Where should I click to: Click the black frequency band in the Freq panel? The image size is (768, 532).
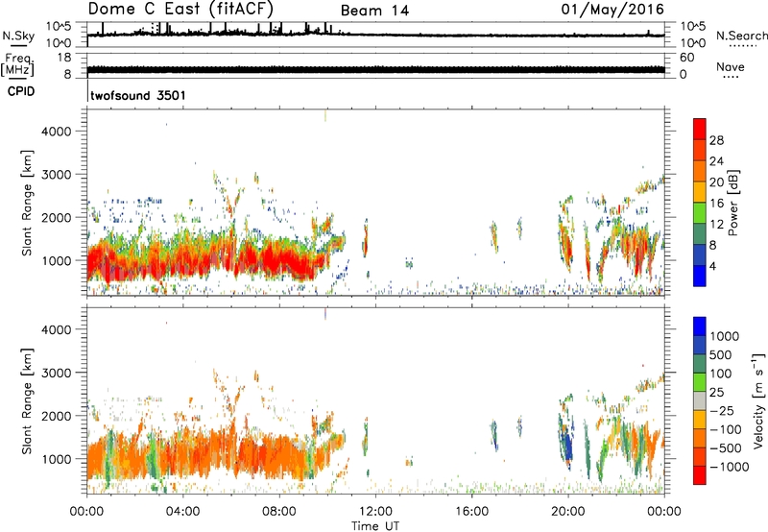375,69
